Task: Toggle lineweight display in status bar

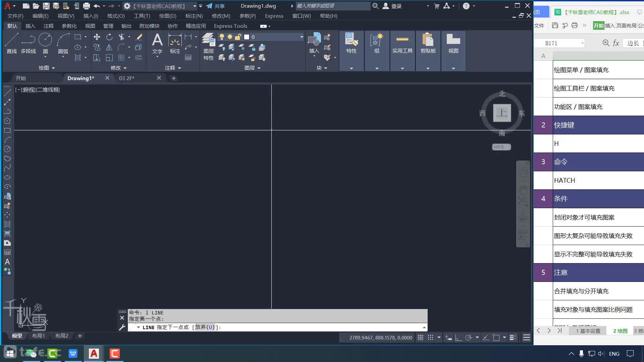Action: (513, 338)
